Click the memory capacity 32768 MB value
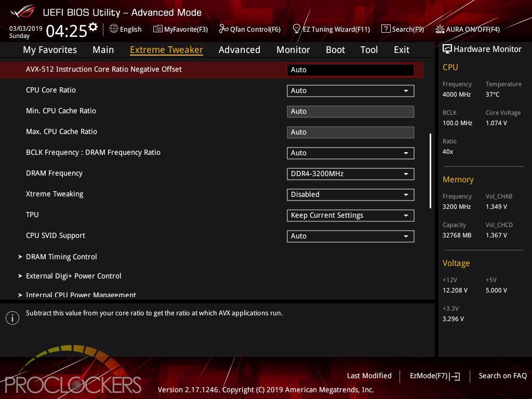 [x=457, y=235]
